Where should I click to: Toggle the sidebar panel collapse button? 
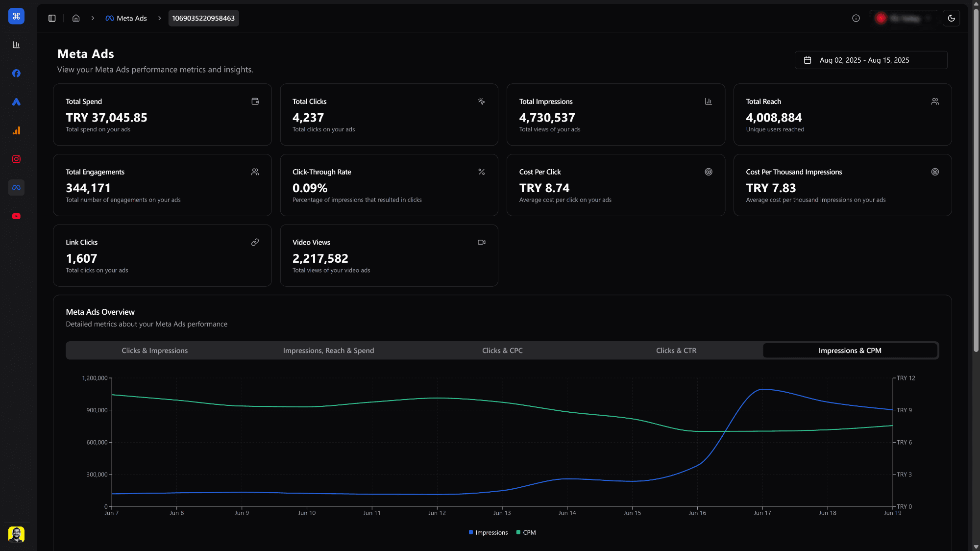52,18
